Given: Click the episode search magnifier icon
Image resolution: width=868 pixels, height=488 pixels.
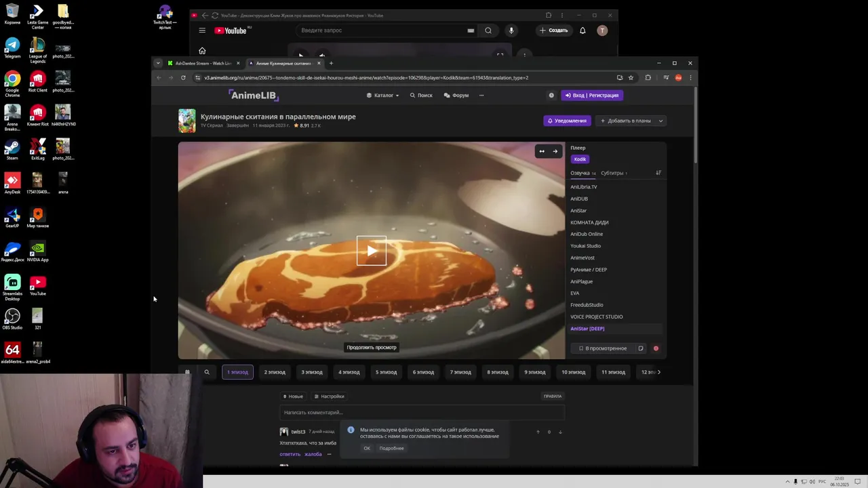Looking at the screenshot, I should click(207, 372).
